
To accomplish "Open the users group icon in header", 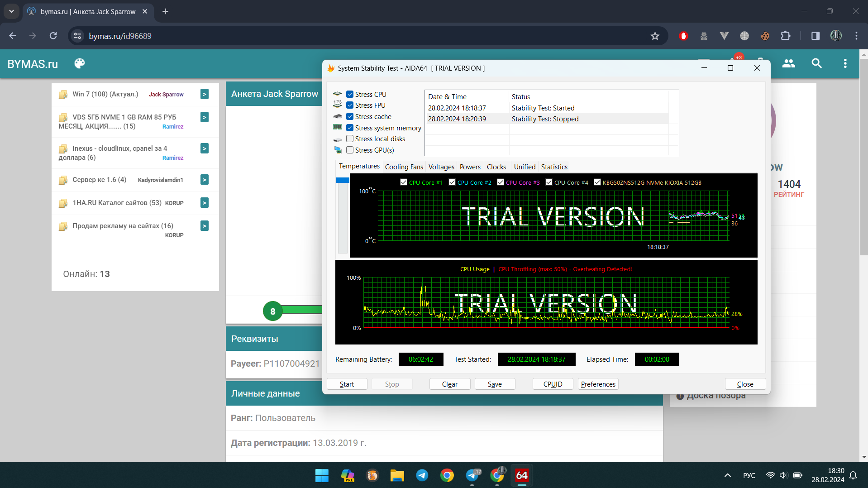I will [x=788, y=63].
